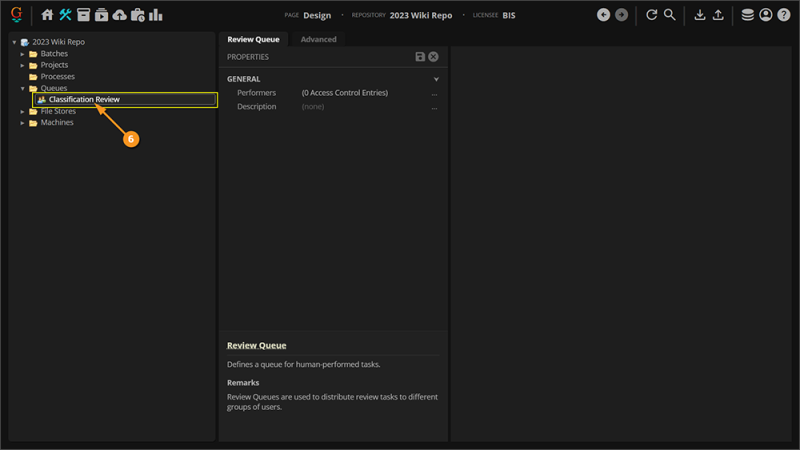Image resolution: width=800 pixels, height=450 pixels.
Task: Switch to the Advanced tab
Action: pos(319,39)
